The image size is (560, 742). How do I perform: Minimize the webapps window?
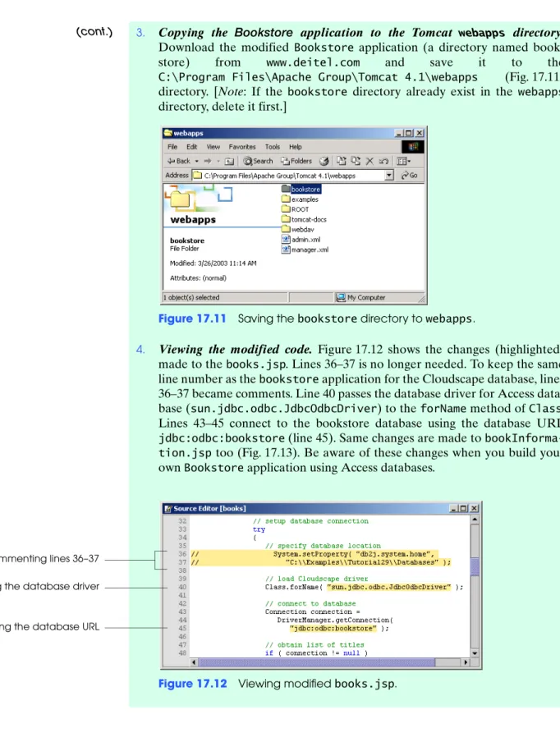(x=399, y=133)
